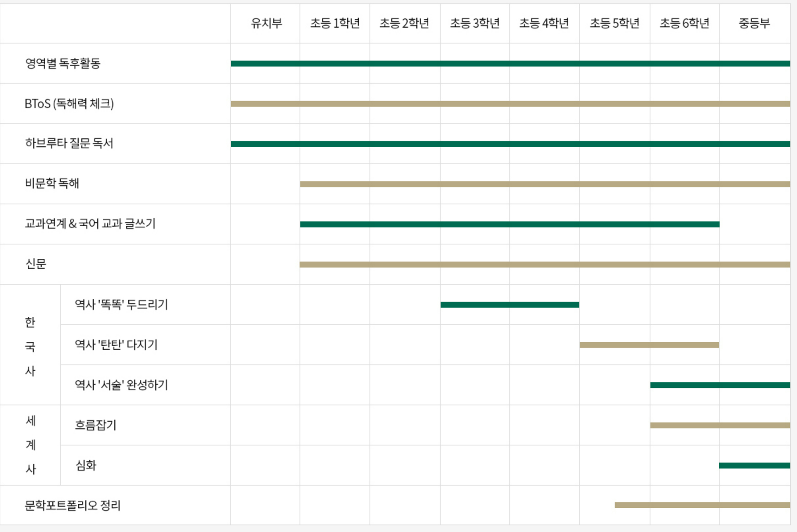The height and width of the screenshot is (532, 797).
Task: Click the 흐름잡기 row label
Action: click(96, 425)
